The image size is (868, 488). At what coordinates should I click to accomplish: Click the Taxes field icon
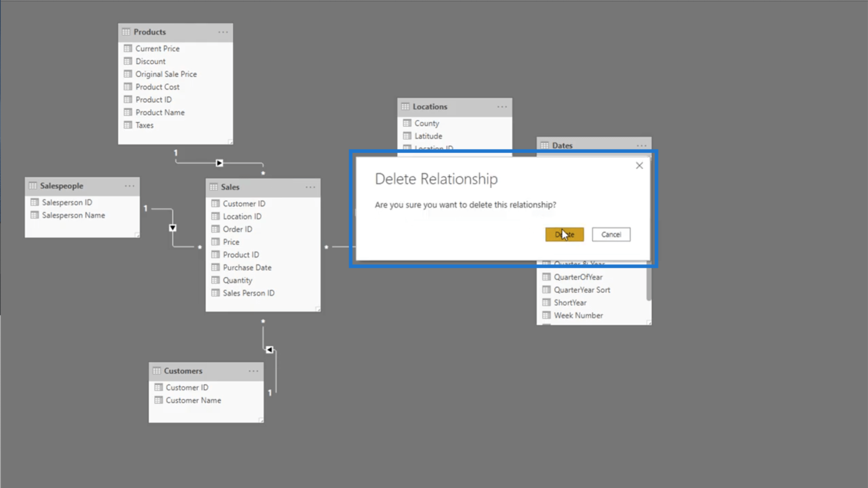(128, 125)
